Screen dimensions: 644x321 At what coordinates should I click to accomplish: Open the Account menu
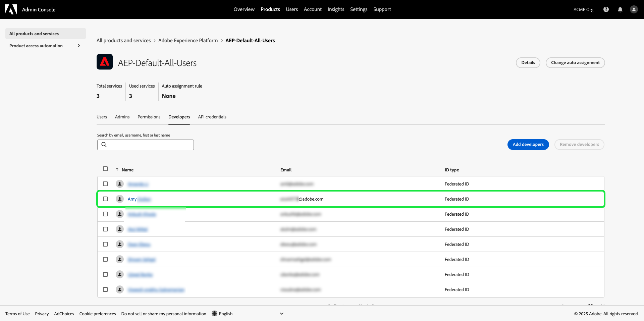tap(313, 9)
